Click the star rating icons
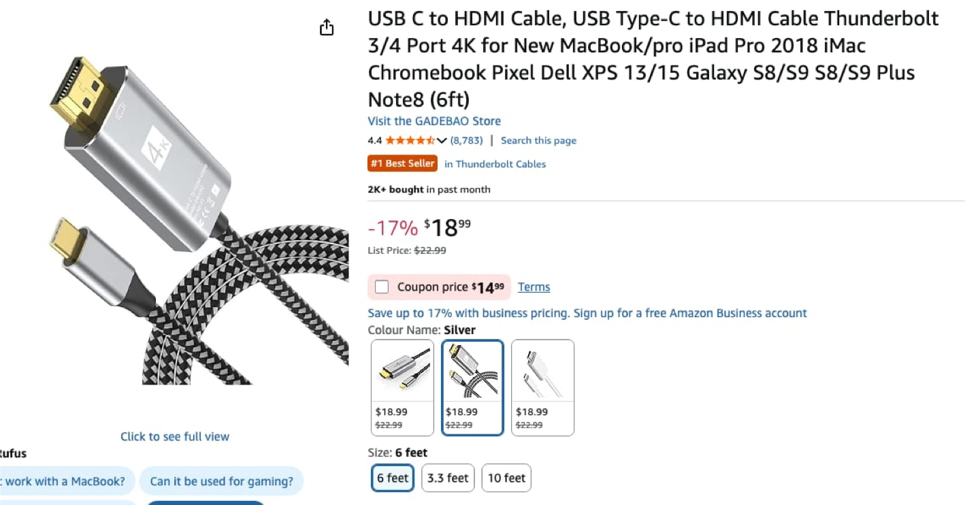This screenshot has height=505, width=980. (410, 141)
